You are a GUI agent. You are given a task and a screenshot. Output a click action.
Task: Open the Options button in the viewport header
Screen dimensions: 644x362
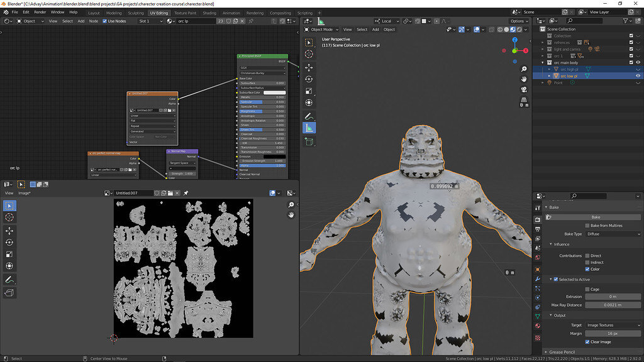click(x=519, y=21)
